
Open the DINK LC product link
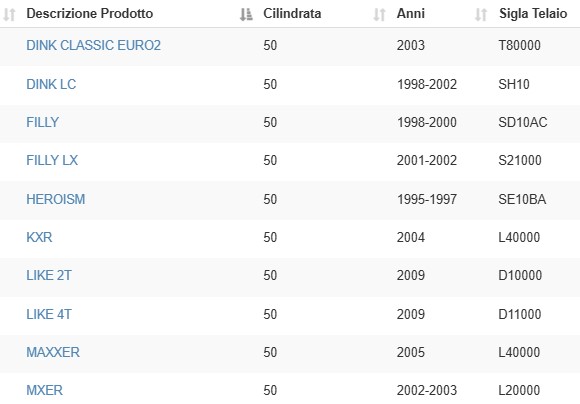click(51, 84)
